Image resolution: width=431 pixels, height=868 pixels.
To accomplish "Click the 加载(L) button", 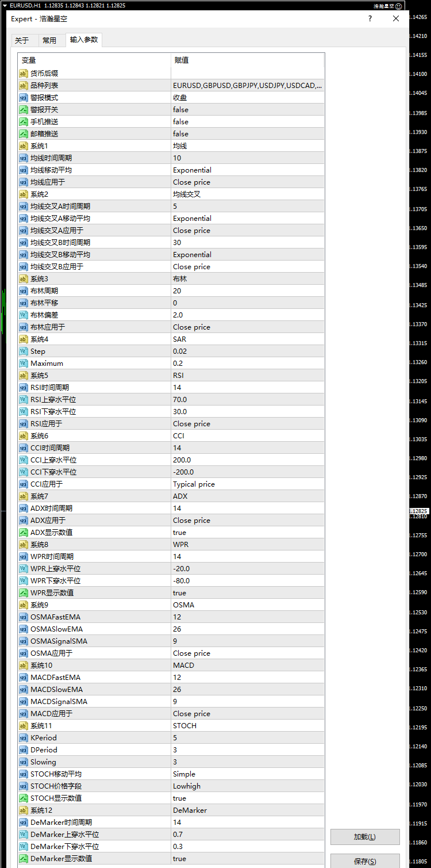I will tap(365, 837).
